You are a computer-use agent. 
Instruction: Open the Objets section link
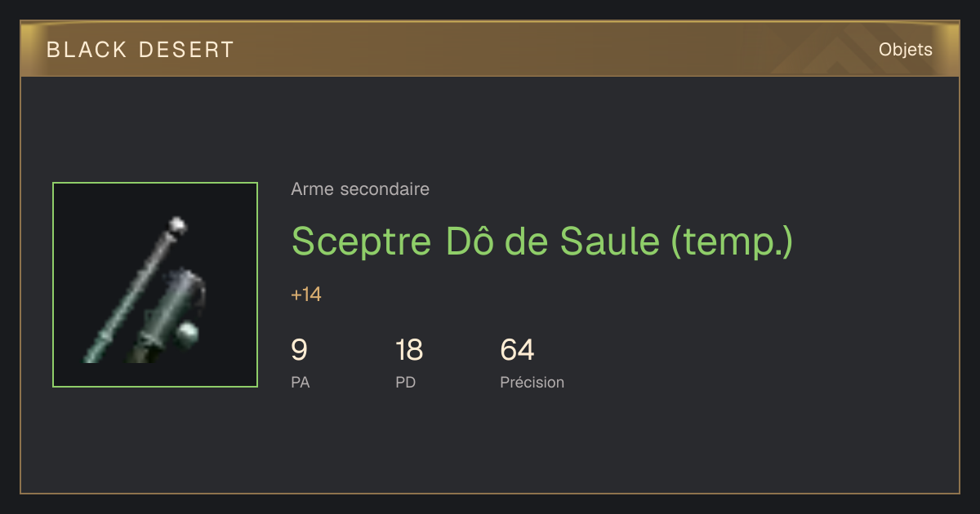pyautogui.click(x=906, y=50)
